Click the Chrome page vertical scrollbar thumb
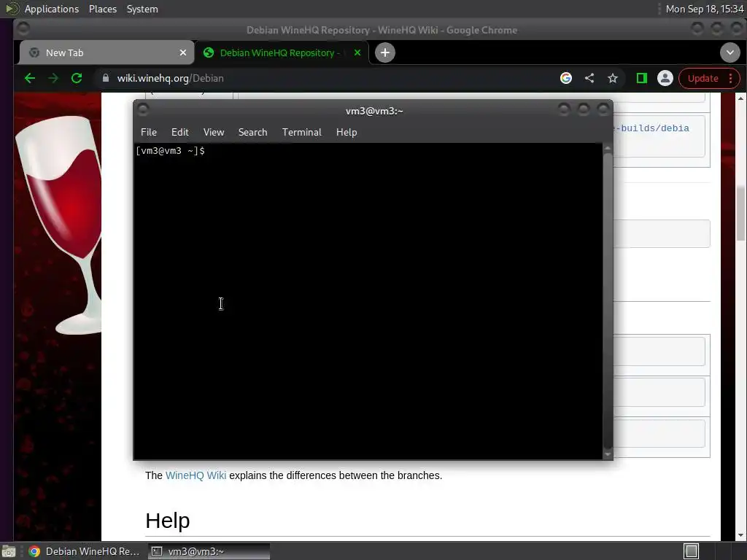Screen dimensions: 747x560 (740, 214)
